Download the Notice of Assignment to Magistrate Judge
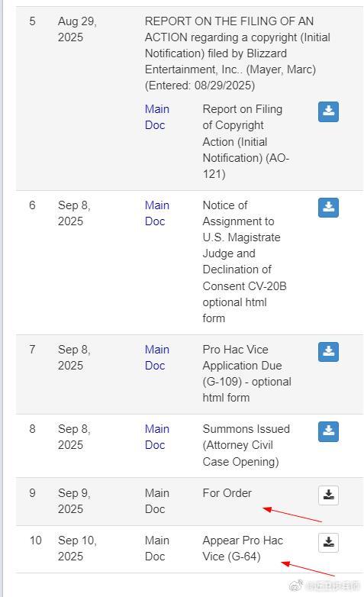 328,208
